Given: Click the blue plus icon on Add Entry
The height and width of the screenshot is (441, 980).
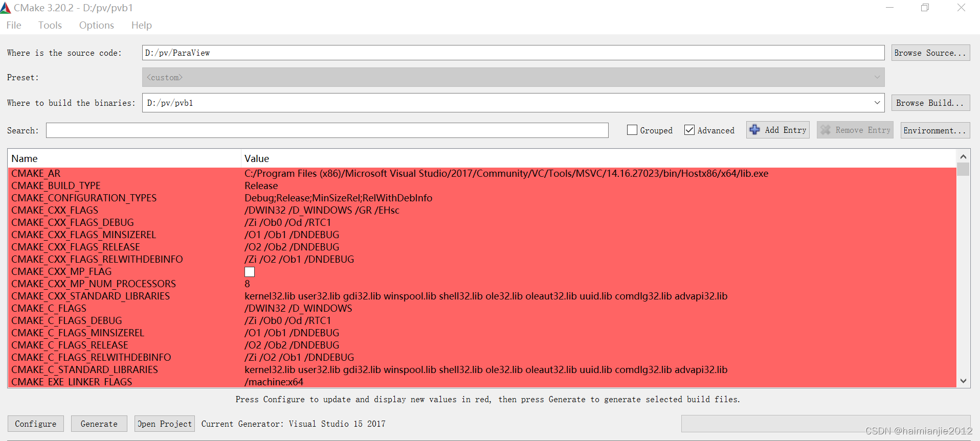Looking at the screenshot, I should tap(754, 130).
